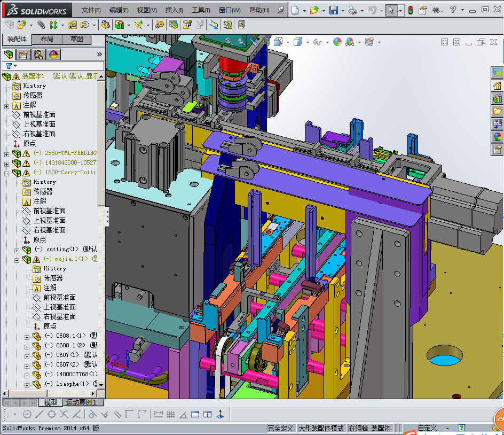This screenshot has height=435, width=504.
Task: Click the Rebuild traffic light icon
Action: 410,10
